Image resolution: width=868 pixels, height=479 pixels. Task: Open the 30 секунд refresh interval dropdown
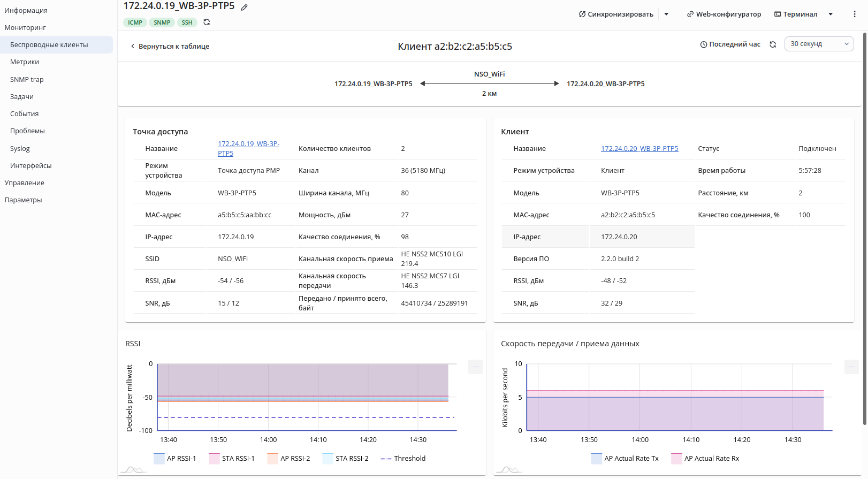coord(819,44)
